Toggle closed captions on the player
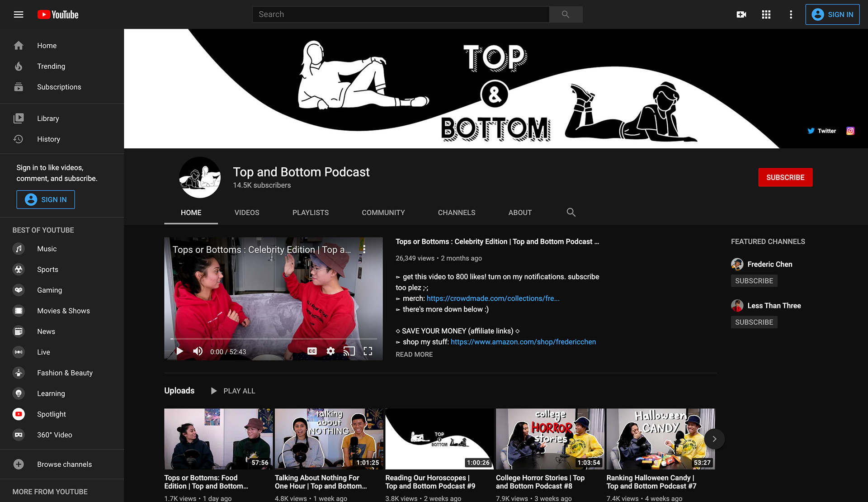The width and height of the screenshot is (868, 502). (x=312, y=351)
